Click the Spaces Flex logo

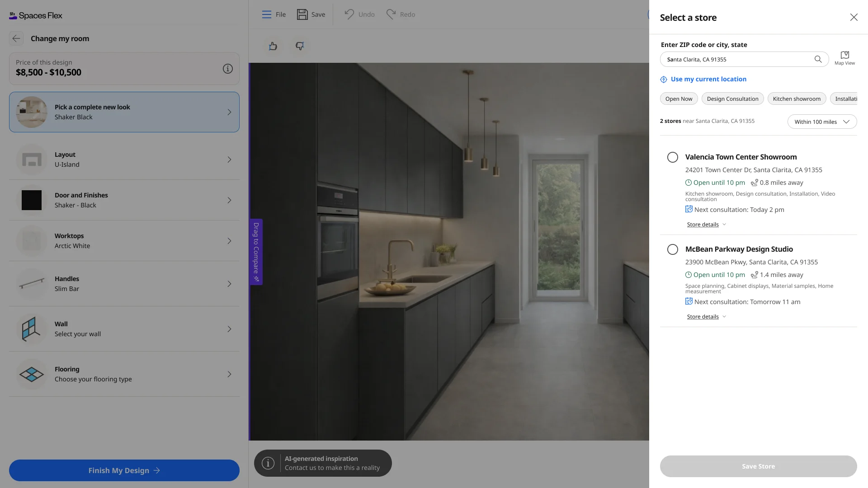coord(36,15)
